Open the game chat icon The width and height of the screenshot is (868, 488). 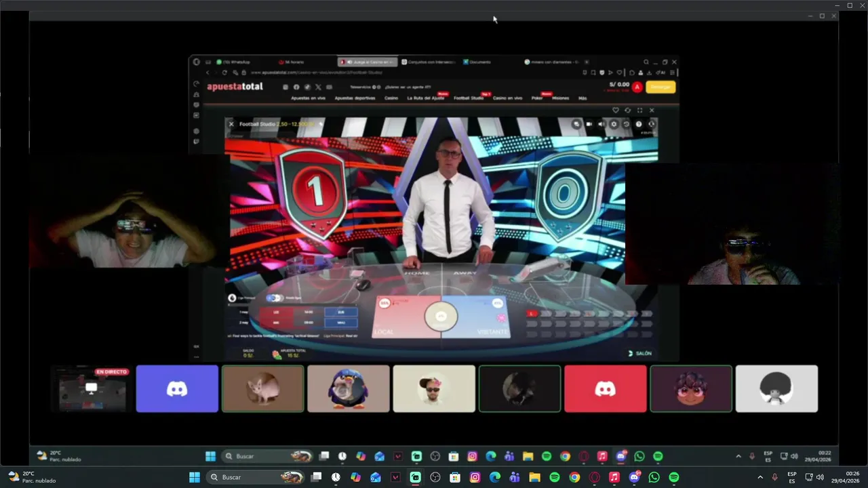576,124
